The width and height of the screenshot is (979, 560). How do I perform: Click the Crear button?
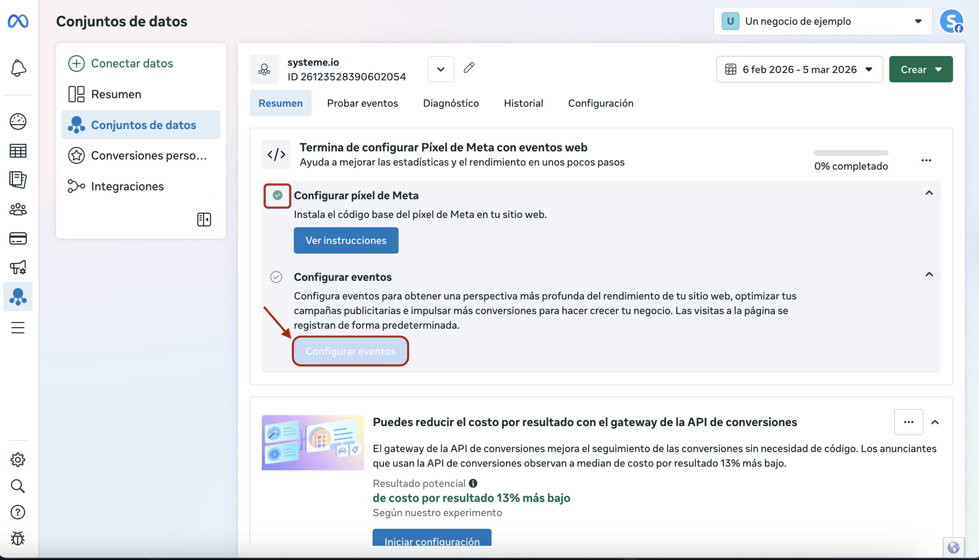click(x=921, y=69)
